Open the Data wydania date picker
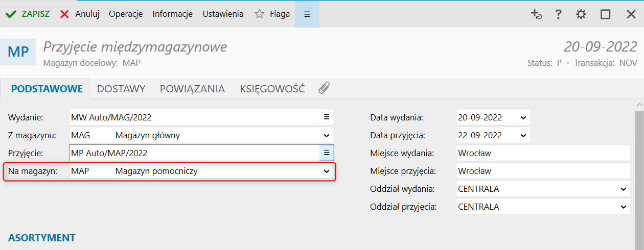 [523, 117]
